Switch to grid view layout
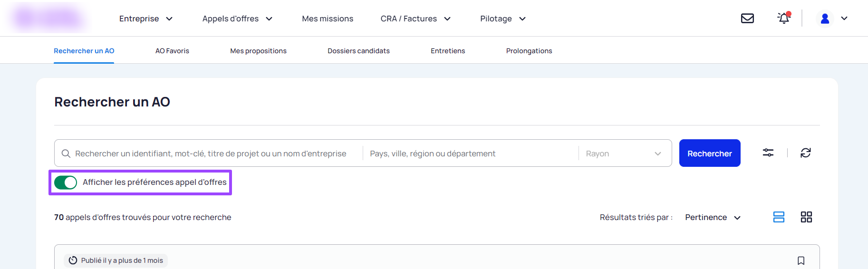Viewport: 868px width, 269px height. [806, 217]
